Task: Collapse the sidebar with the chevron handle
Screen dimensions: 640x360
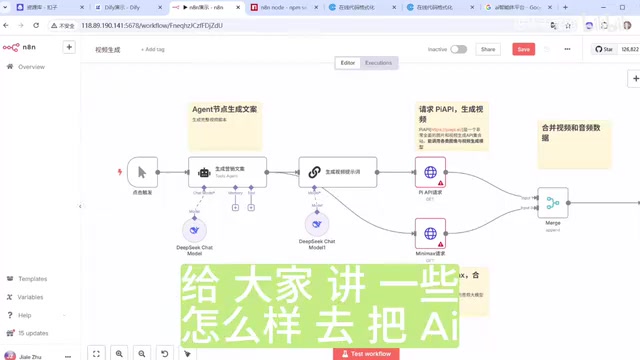Action: click(80, 206)
